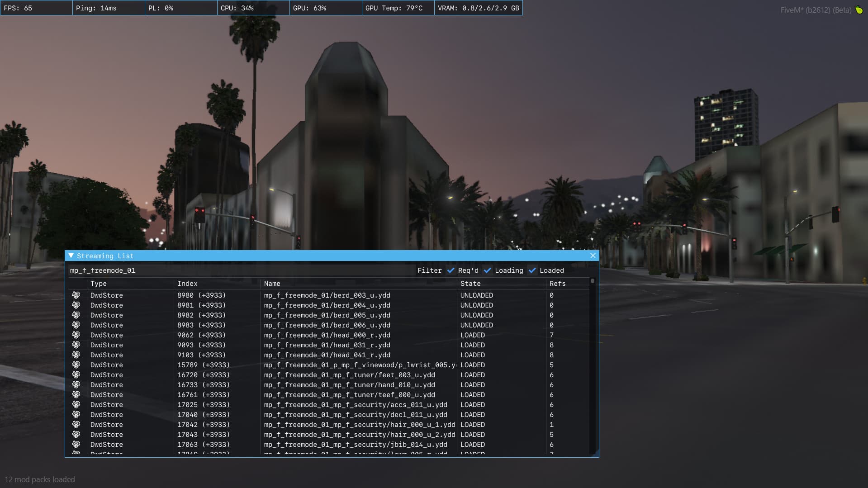Select name mp_f_freemode_01/berd_005_u.ydd
This screenshot has height=488, width=868.
[x=327, y=315]
